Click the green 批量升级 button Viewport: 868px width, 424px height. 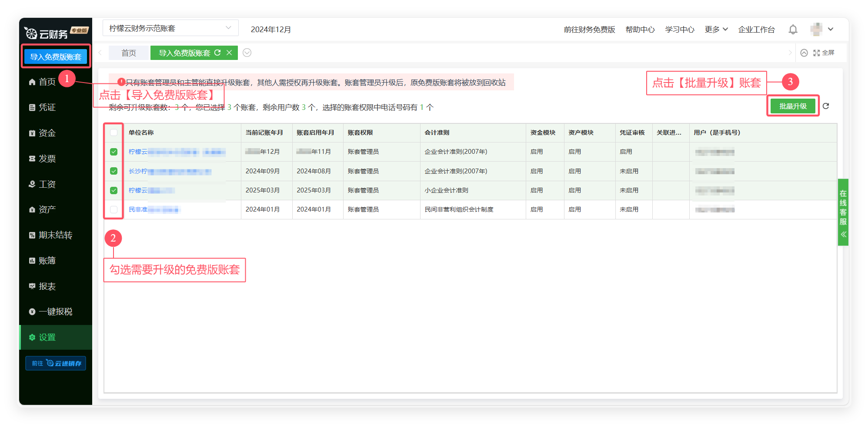tap(792, 106)
